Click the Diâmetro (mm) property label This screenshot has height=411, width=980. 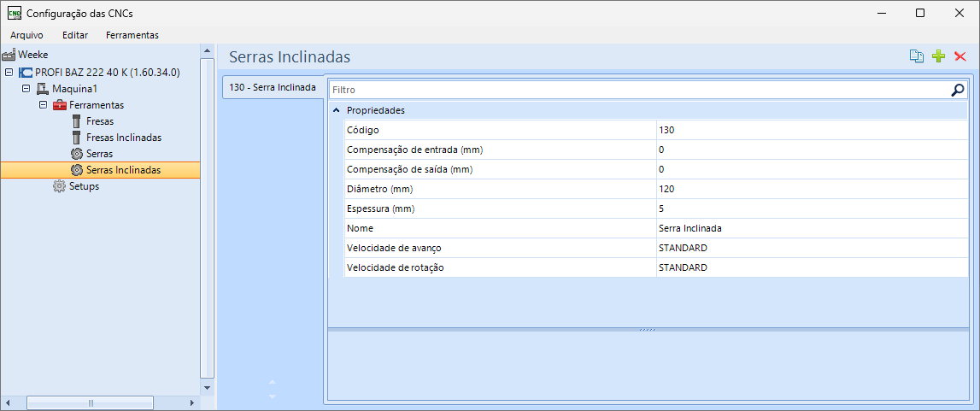click(380, 189)
